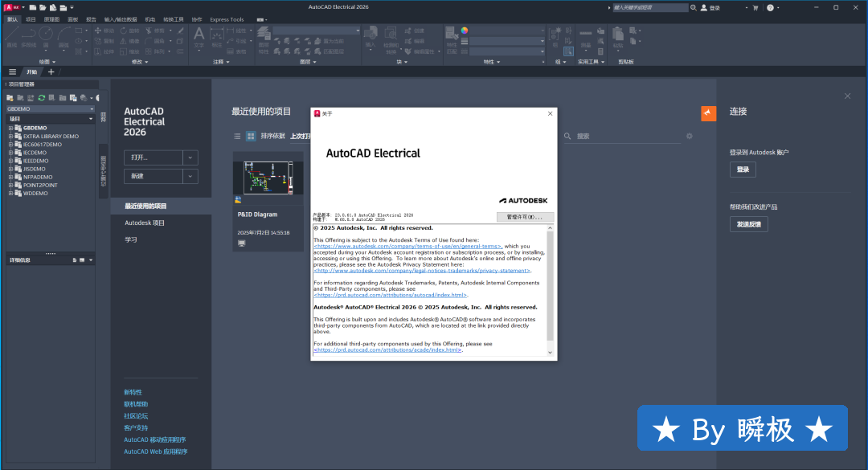Select the 原理图 ribbon tab
Screen dimensions: 868x470
(x=51, y=19)
